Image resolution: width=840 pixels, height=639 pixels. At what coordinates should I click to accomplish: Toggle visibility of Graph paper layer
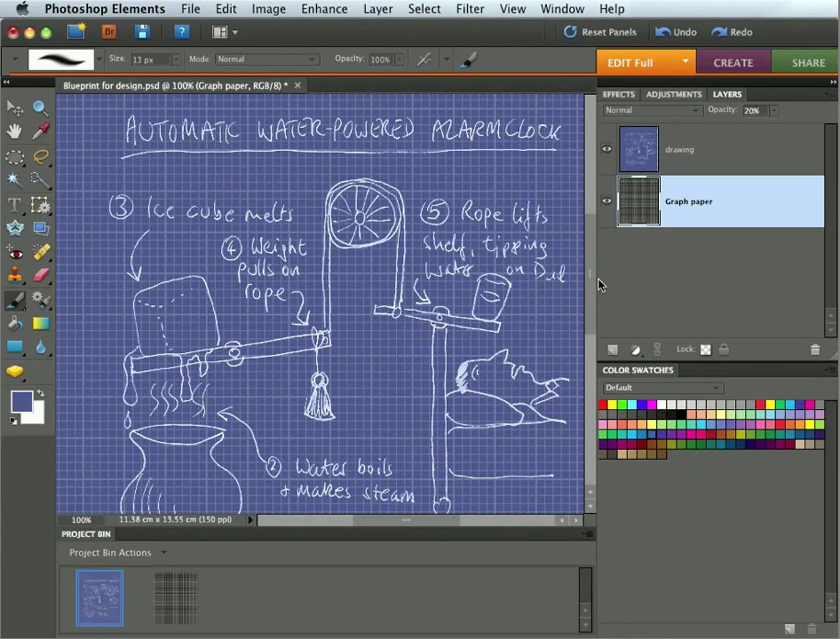click(x=607, y=201)
